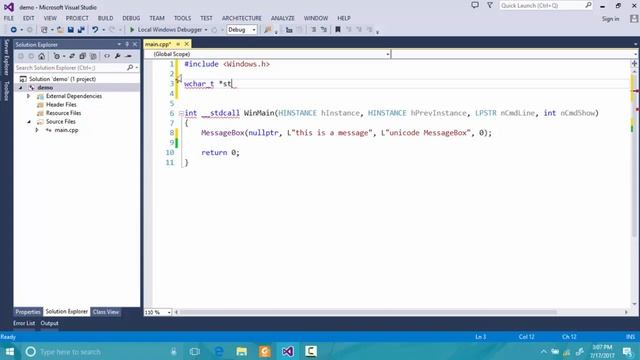Open the Error List tab
Screen dimensions: 640x360
[24, 323]
